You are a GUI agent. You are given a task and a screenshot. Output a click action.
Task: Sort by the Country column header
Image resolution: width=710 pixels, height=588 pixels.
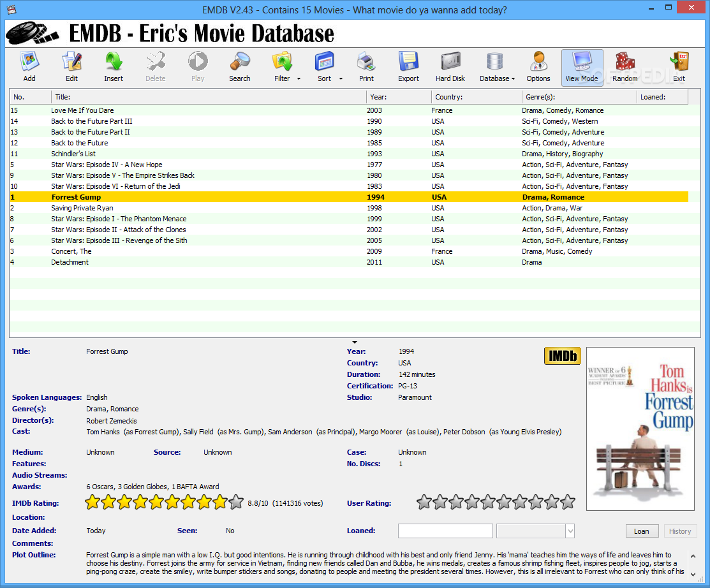[477, 97]
